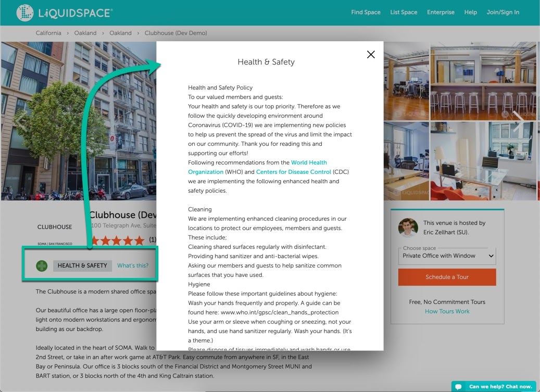Open the How Tours Work link
The width and height of the screenshot is (540, 392).
447,311
